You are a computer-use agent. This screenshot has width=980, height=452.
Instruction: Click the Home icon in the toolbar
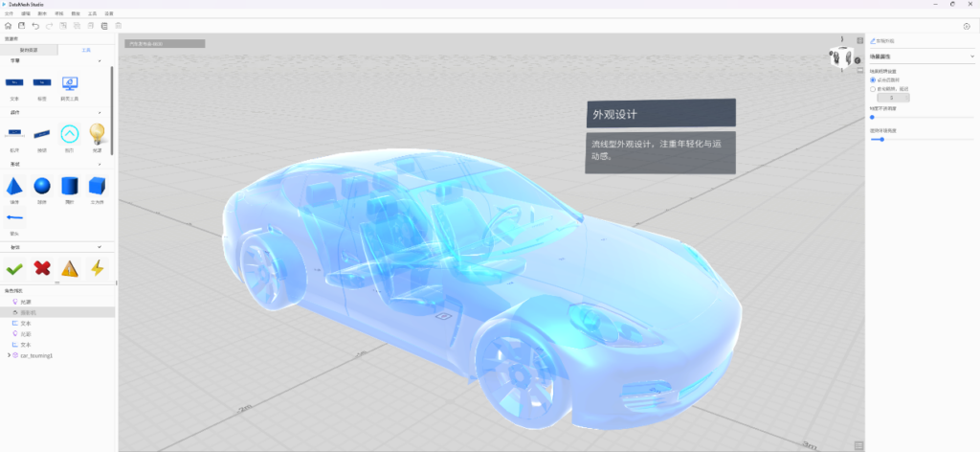[x=8, y=26]
